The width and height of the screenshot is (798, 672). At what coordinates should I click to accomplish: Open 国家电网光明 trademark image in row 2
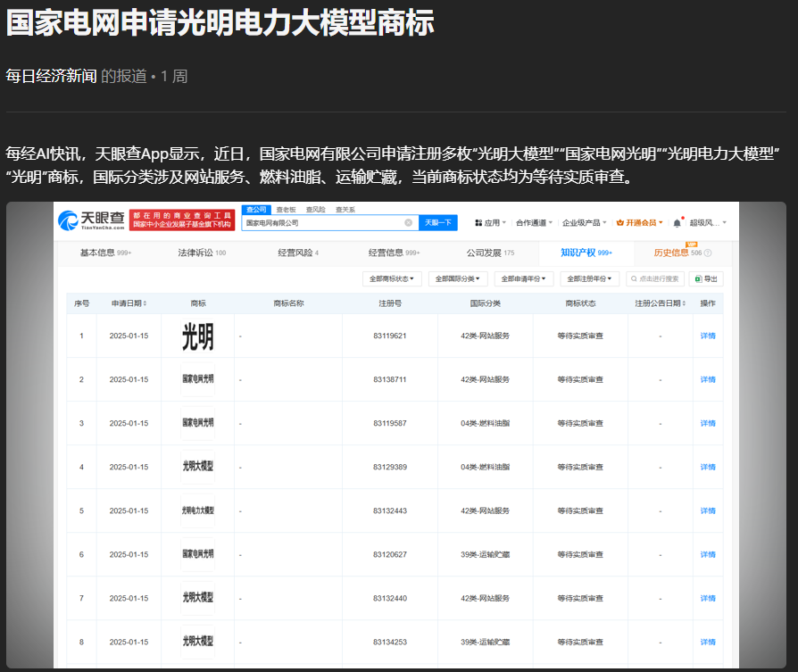pyautogui.click(x=198, y=379)
